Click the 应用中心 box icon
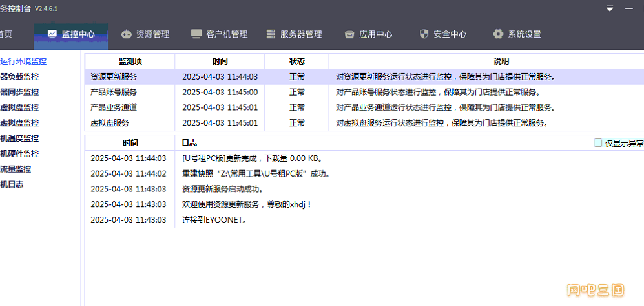Image resolution: width=644 pixels, height=306 pixels. (x=349, y=34)
